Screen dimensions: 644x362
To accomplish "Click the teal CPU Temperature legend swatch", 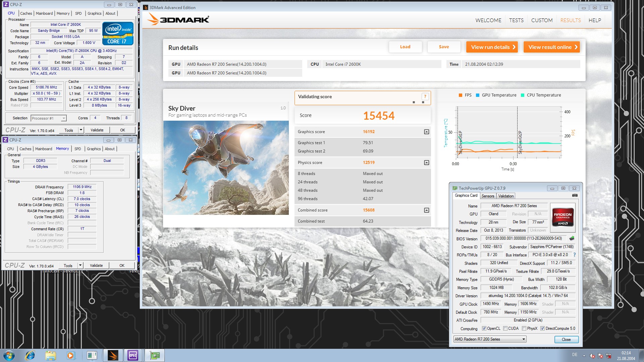I will 522,95.
